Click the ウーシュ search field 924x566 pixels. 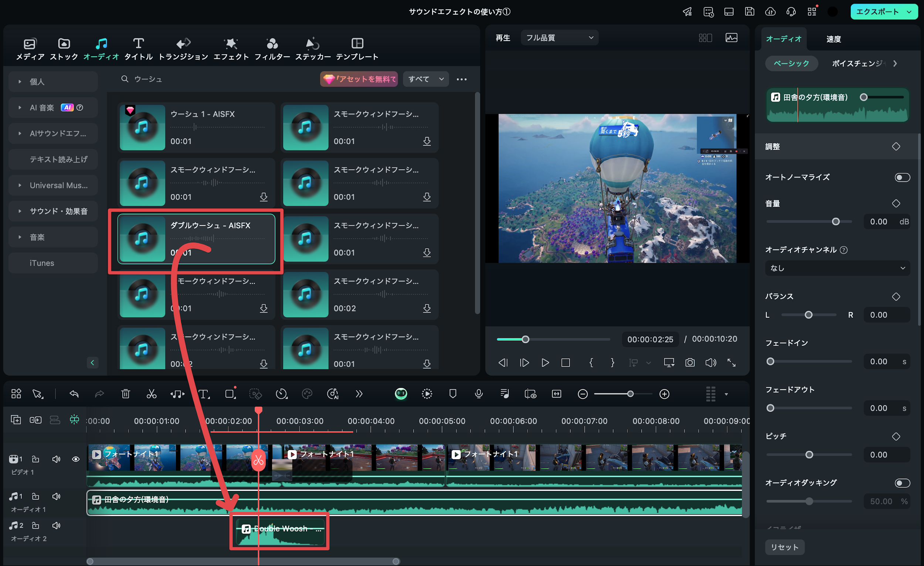[217, 79]
